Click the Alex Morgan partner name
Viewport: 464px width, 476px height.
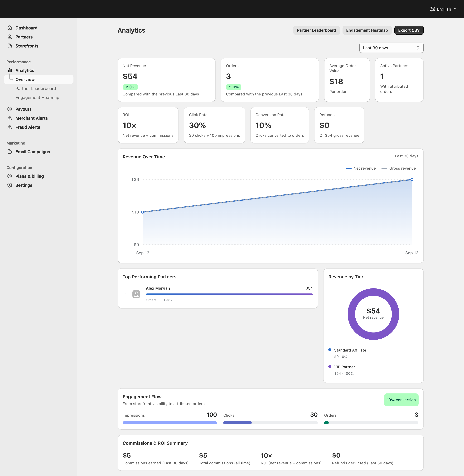click(158, 288)
